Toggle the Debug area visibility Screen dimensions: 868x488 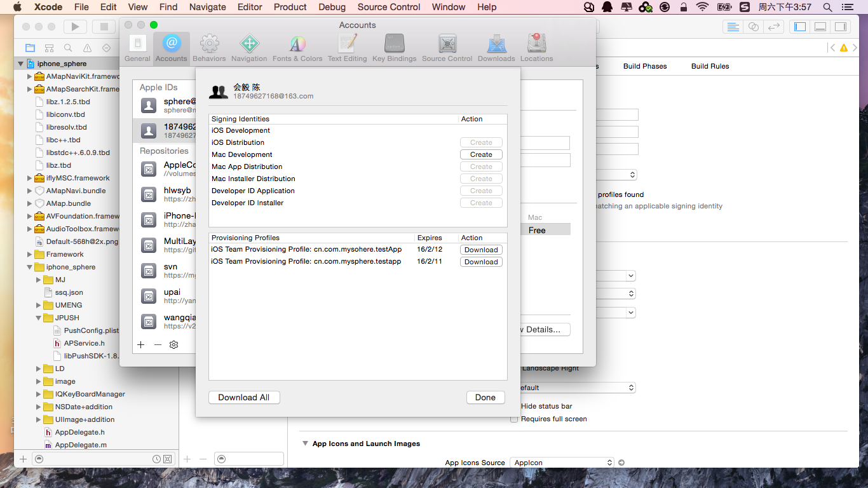(820, 27)
